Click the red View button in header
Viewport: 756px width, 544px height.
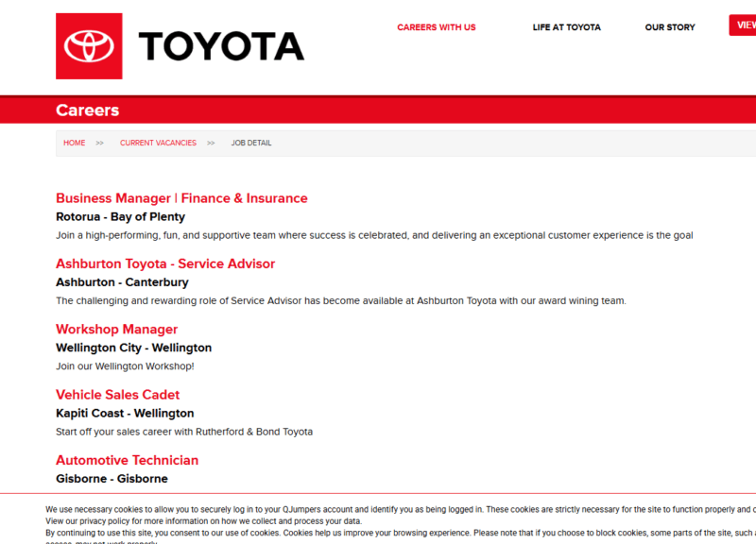click(743, 25)
